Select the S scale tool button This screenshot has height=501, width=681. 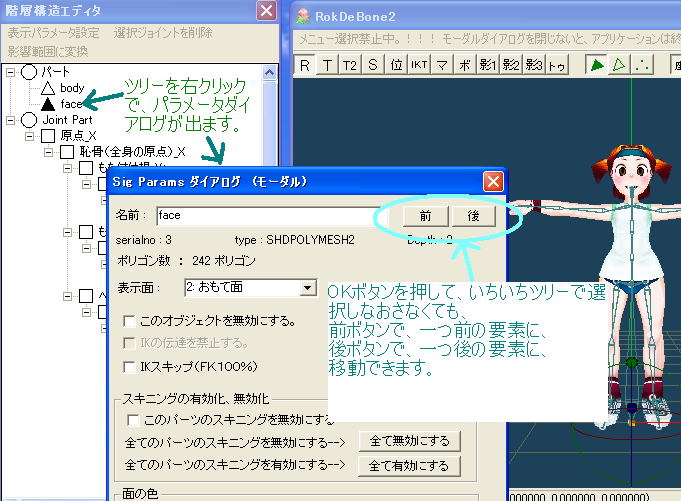point(373,66)
